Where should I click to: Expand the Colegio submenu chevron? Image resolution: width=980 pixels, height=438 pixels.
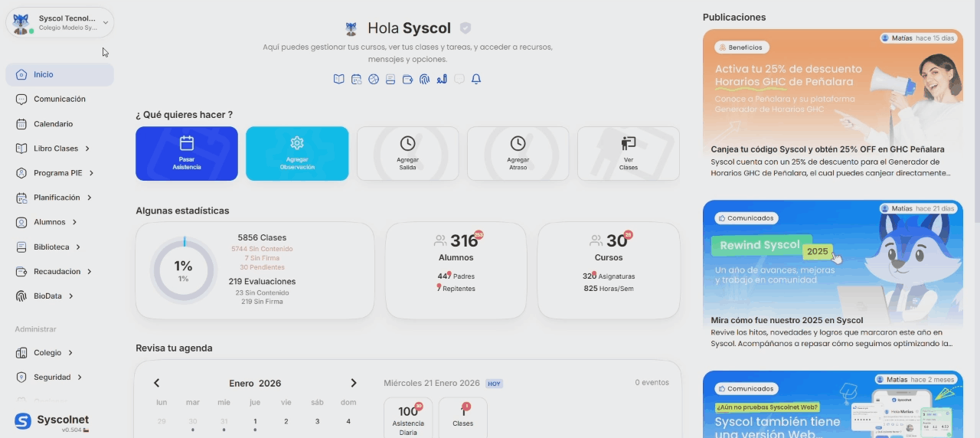click(x=70, y=353)
